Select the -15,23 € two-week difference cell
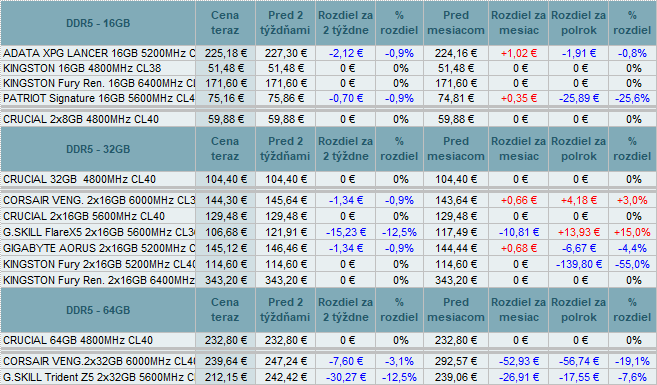 coord(346,232)
